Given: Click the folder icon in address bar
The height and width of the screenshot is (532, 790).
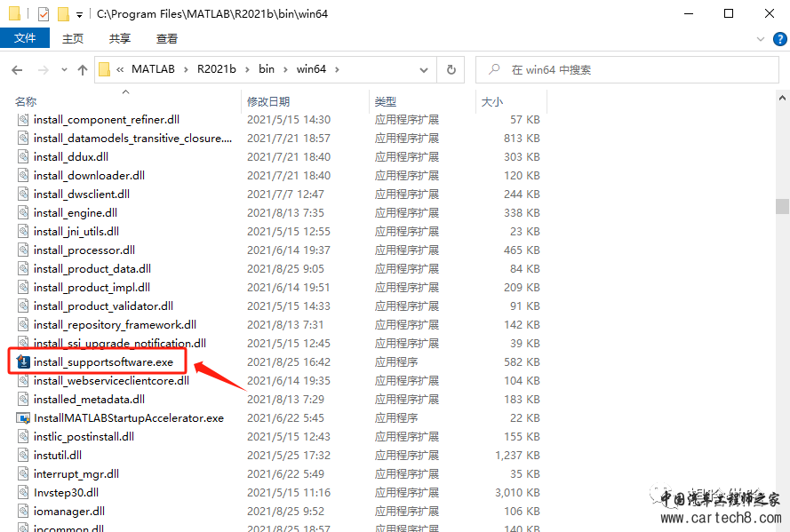Looking at the screenshot, I should pyautogui.click(x=104, y=69).
